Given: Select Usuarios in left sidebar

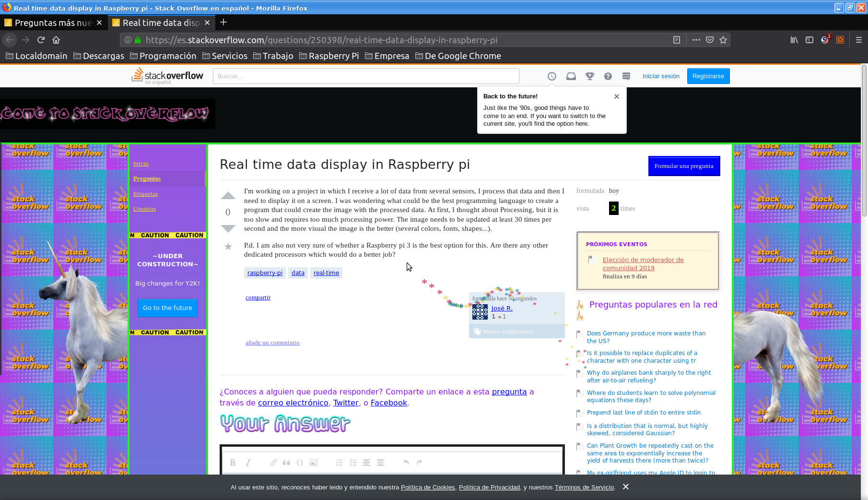Looking at the screenshot, I should 144,209.
